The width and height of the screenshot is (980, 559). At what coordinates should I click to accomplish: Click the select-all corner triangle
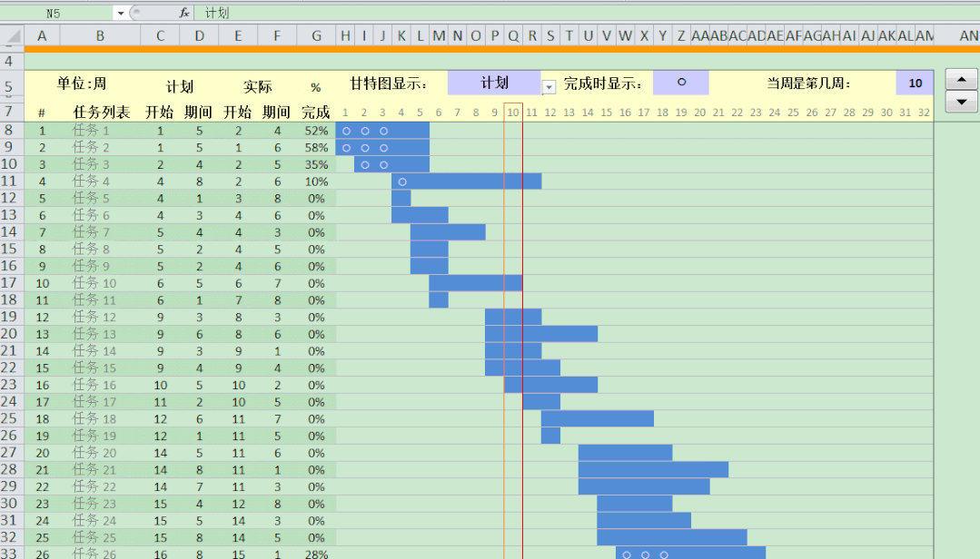12,35
